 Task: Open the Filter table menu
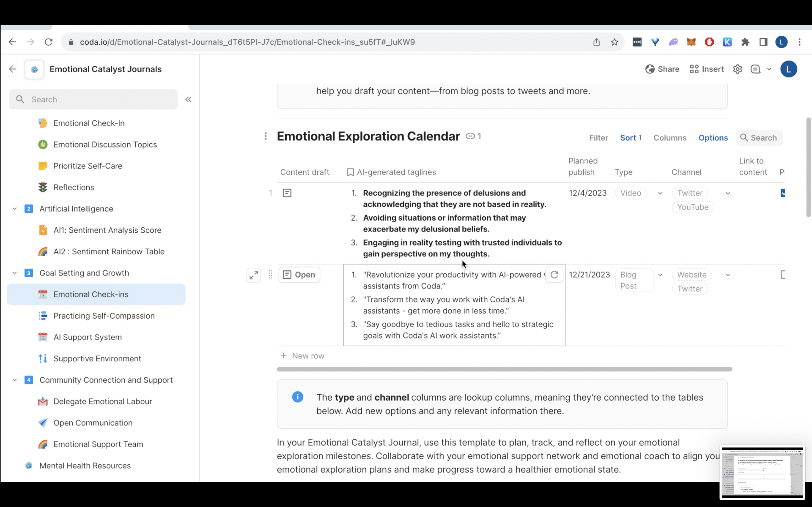pyautogui.click(x=598, y=138)
